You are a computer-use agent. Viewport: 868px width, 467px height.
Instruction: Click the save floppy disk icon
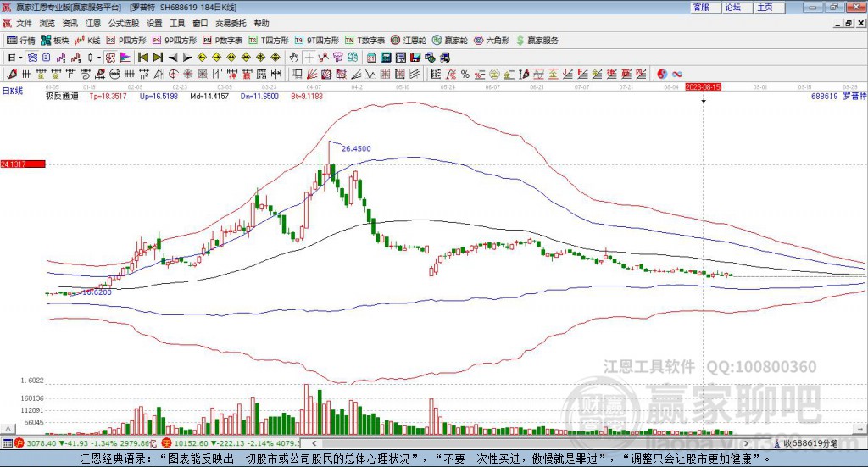tap(415, 58)
